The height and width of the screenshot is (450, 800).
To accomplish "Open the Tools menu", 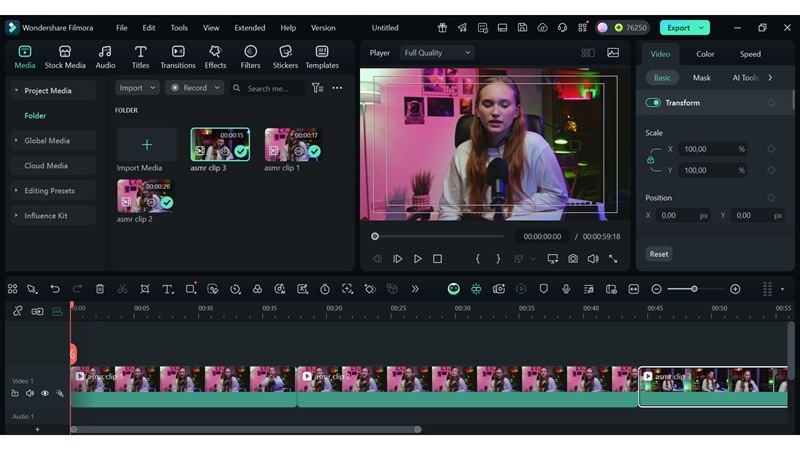I will click(179, 28).
